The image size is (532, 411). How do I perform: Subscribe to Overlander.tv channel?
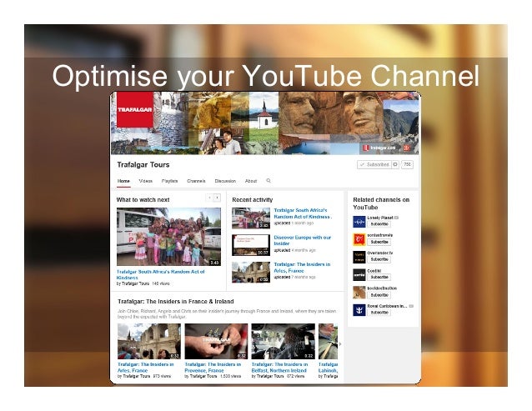point(379,260)
